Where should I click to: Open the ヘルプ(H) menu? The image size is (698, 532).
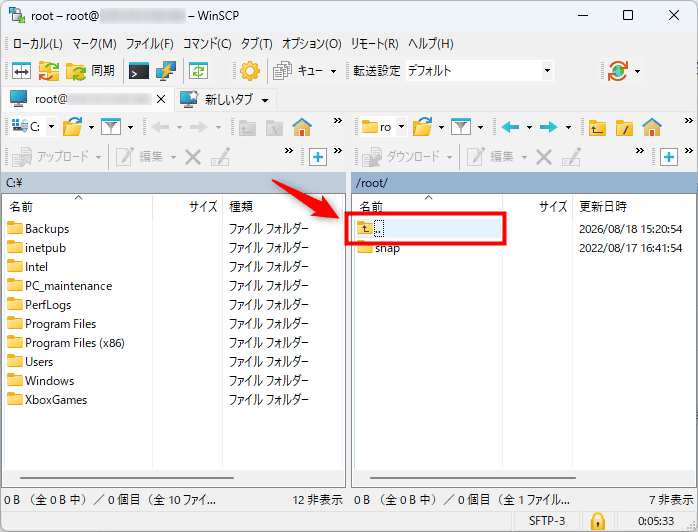coord(430,44)
